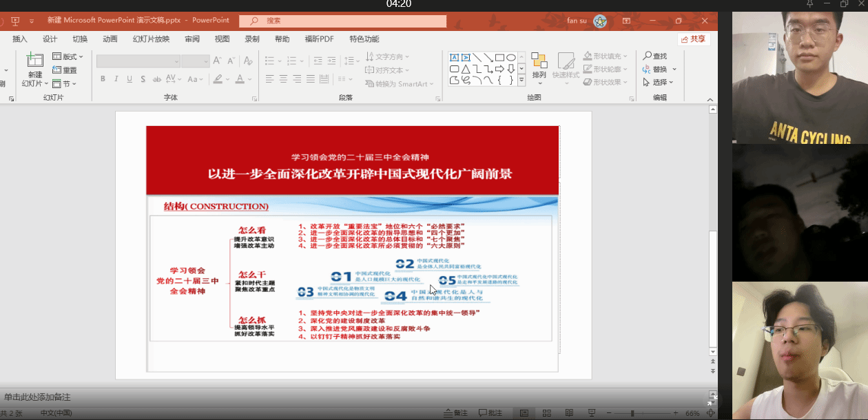Image resolution: width=868 pixels, height=420 pixels.
Task: Click the New Slide (新建幻灯片) icon
Action: 34,61
